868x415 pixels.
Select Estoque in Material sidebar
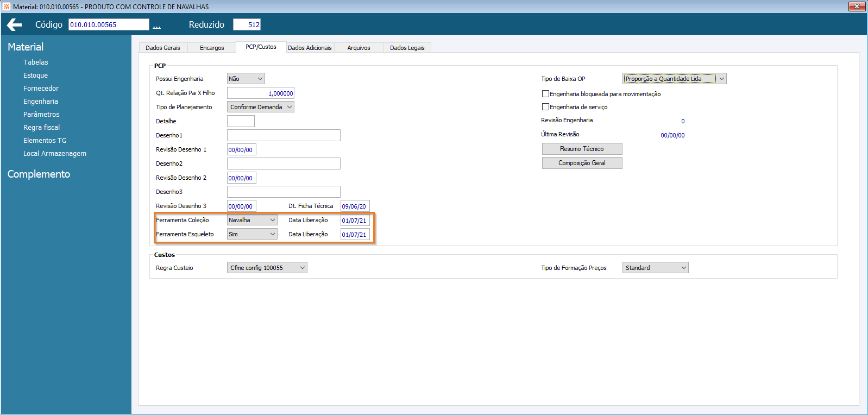click(35, 76)
